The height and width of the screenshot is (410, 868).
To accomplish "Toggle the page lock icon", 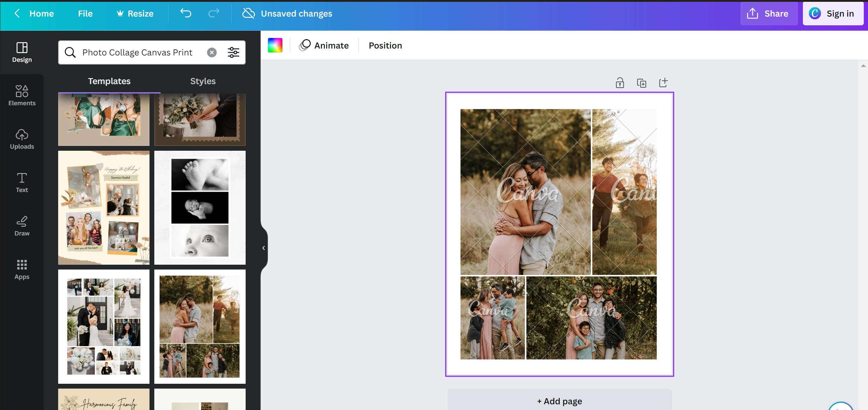I will point(620,83).
